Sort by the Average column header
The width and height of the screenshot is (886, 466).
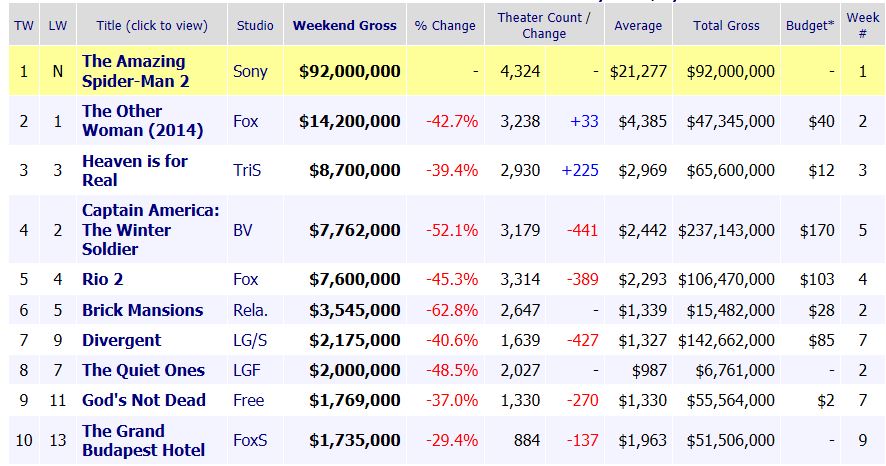click(639, 25)
